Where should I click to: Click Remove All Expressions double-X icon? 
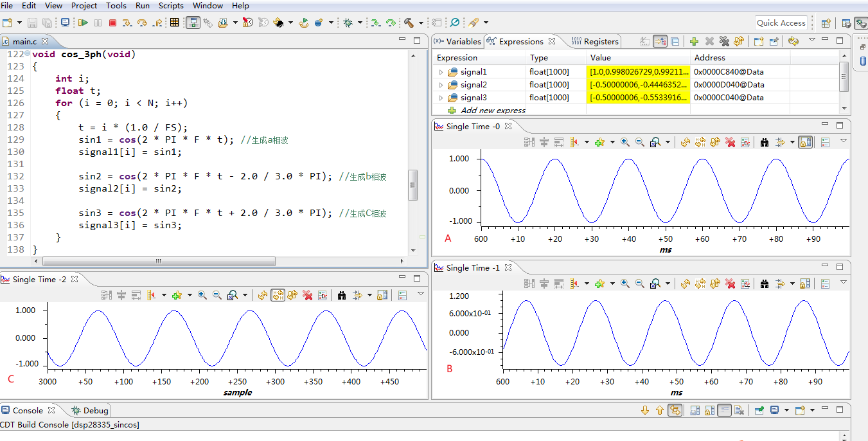[724, 41]
